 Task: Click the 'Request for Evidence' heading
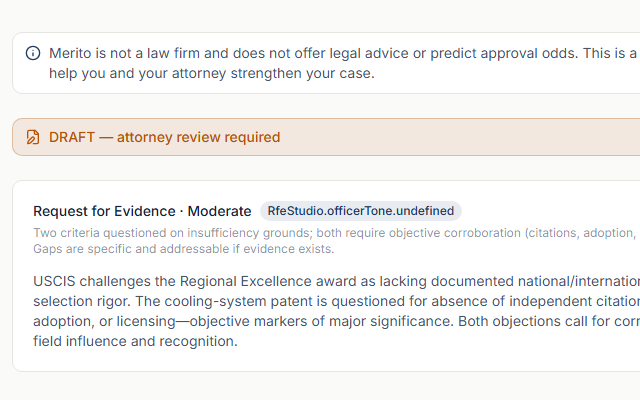point(104,211)
